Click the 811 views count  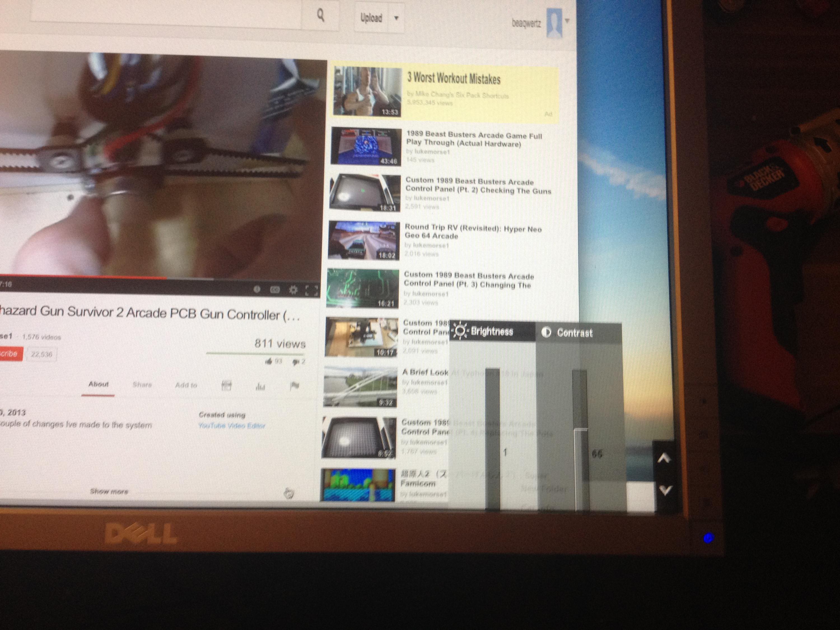tap(280, 344)
